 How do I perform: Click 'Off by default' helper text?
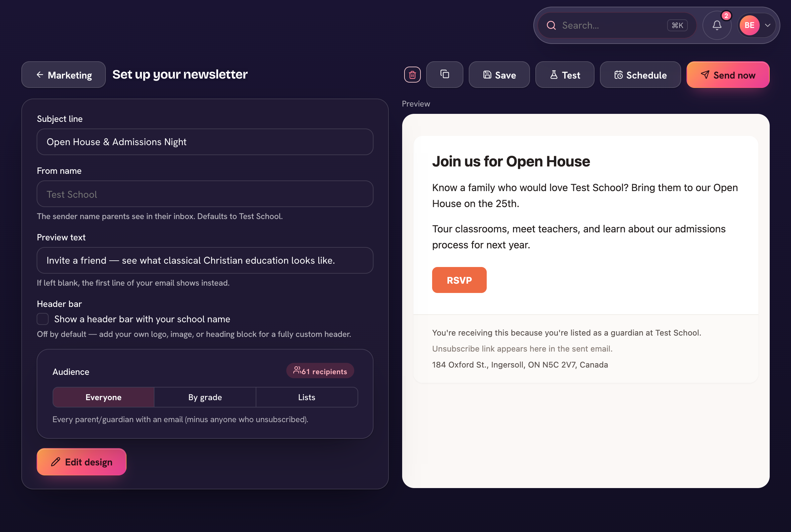point(194,334)
